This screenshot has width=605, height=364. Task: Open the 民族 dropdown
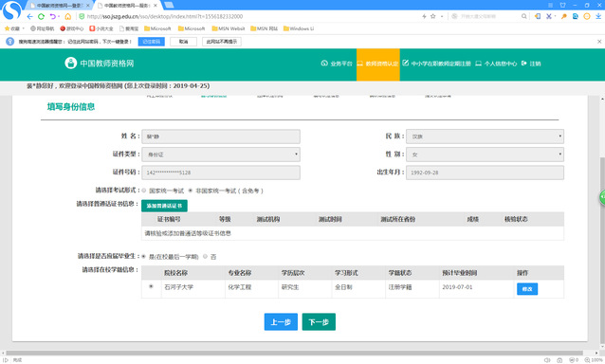(485, 136)
